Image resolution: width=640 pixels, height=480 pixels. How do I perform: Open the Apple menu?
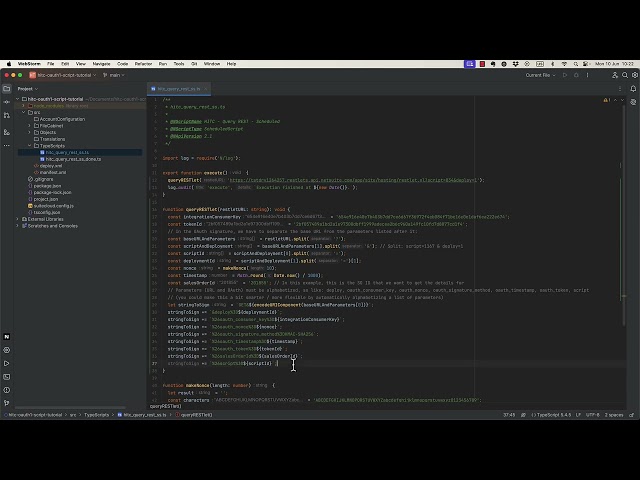tap(9, 64)
